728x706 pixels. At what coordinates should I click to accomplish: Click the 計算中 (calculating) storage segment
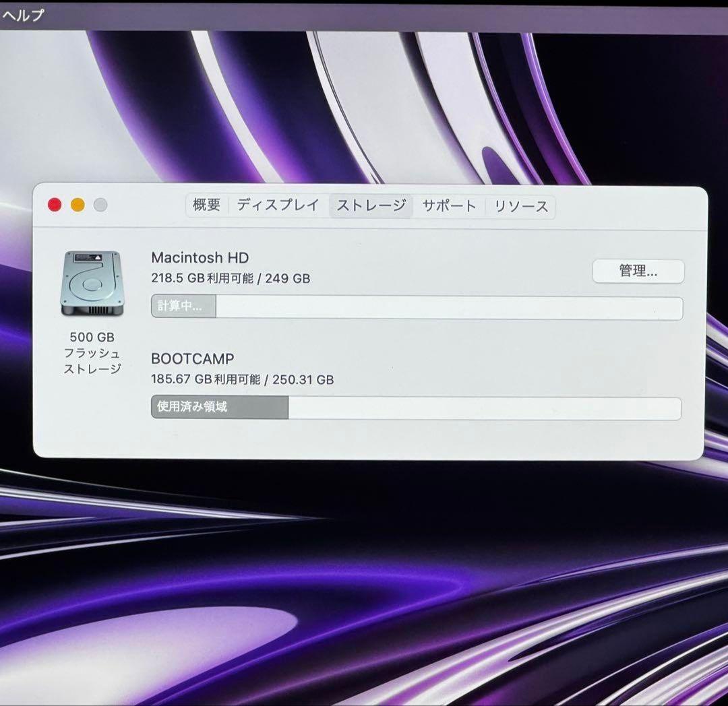tap(183, 307)
